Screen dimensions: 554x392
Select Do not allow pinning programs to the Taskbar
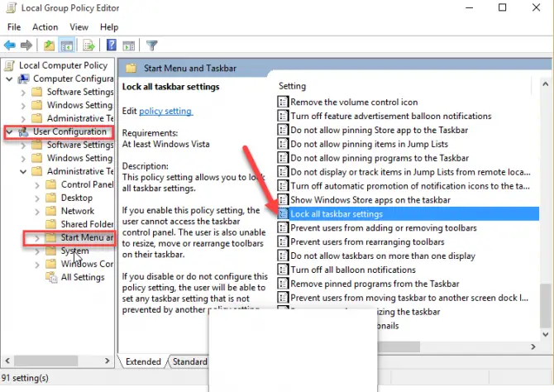pos(380,158)
